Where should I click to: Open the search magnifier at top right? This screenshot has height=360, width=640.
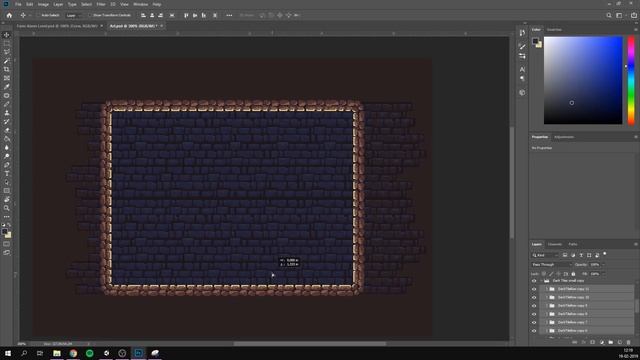click(609, 15)
